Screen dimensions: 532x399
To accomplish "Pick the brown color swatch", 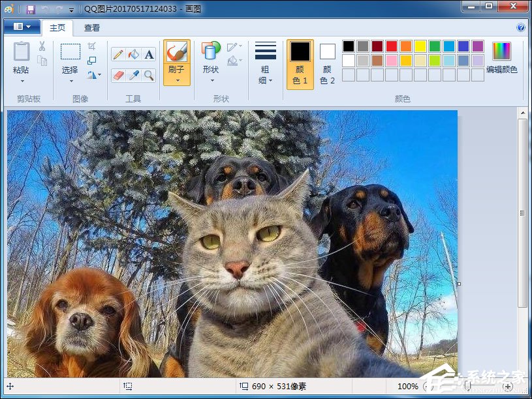I will pos(377,61).
